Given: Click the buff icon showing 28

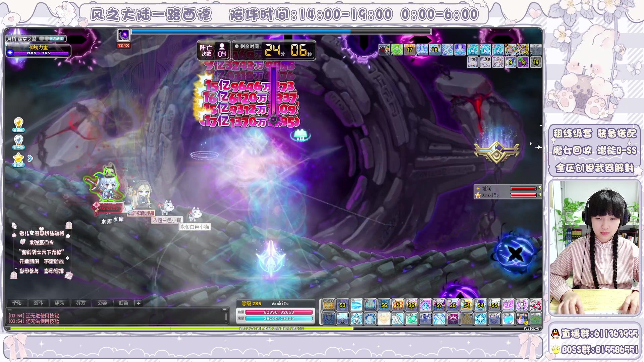Looking at the screenshot, I should 435,50.
